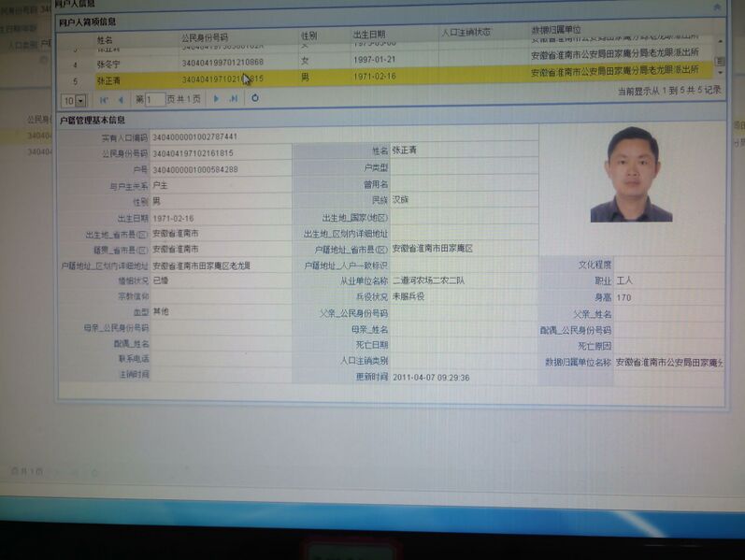Click birth date 1971-02-16 in highlighted row
The height and width of the screenshot is (560, 745).
pos(375,76)
